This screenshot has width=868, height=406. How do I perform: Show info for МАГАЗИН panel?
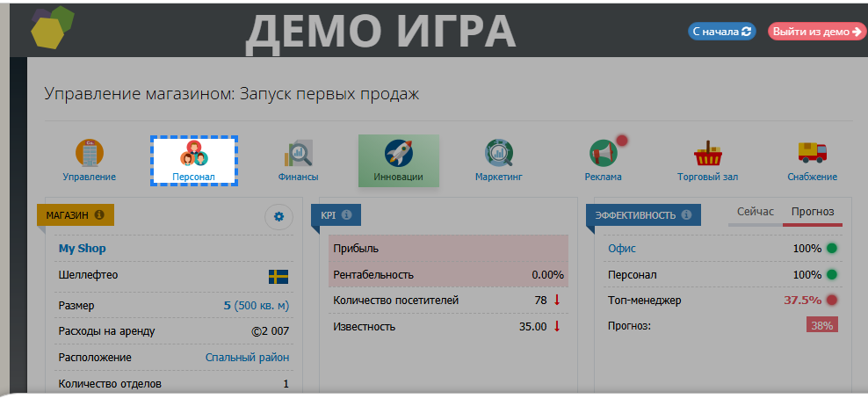[99, 214]
